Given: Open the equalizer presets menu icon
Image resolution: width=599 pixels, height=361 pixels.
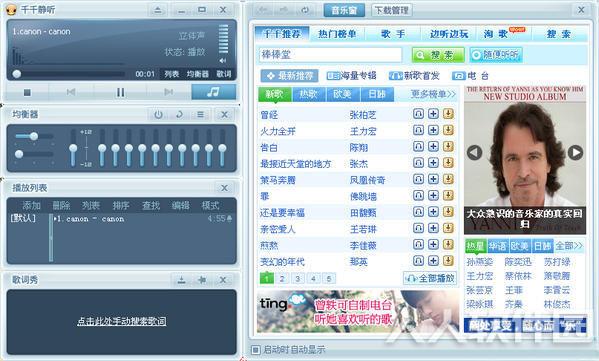Looking at the screenshot, I should pyautogui.click(x=200, y=114).
